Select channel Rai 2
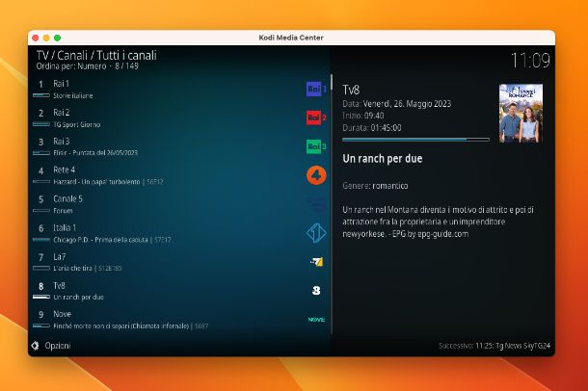The image size is (588, 391). 62,113
